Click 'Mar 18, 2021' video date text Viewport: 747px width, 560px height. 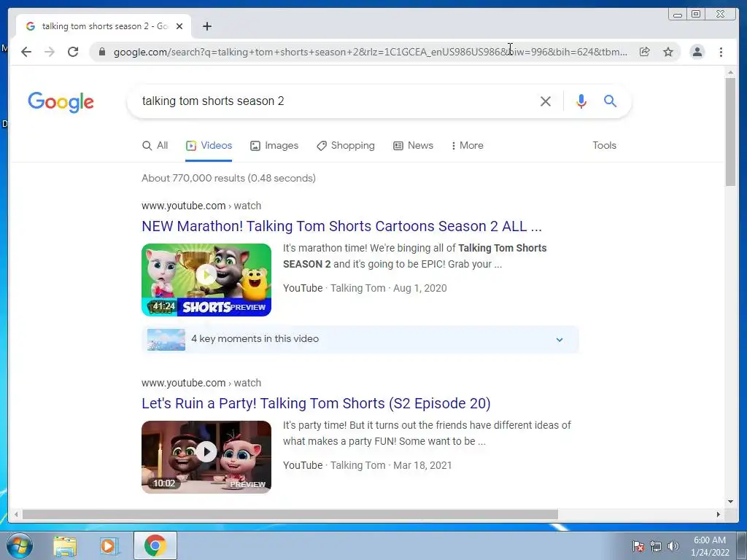pos(422,465)
